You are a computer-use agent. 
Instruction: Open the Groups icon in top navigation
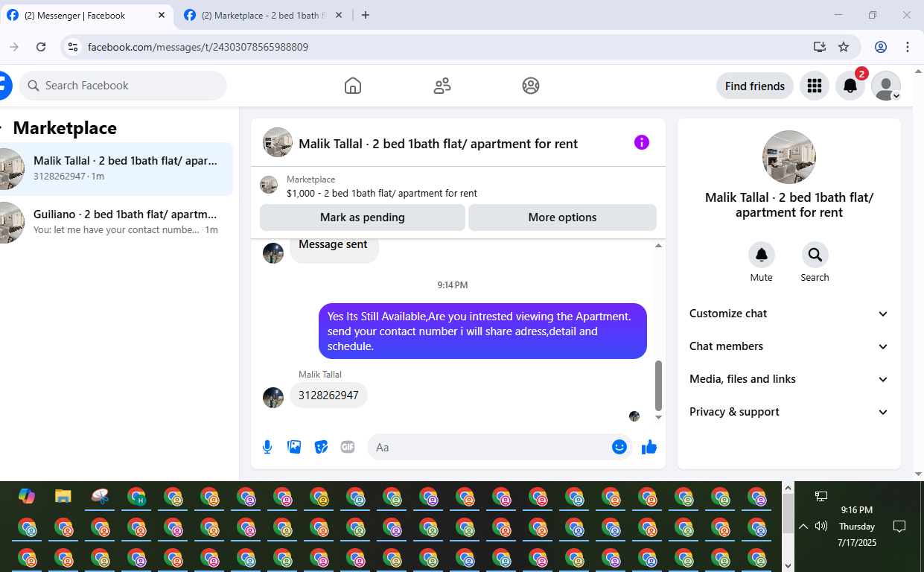click(531, 86)
